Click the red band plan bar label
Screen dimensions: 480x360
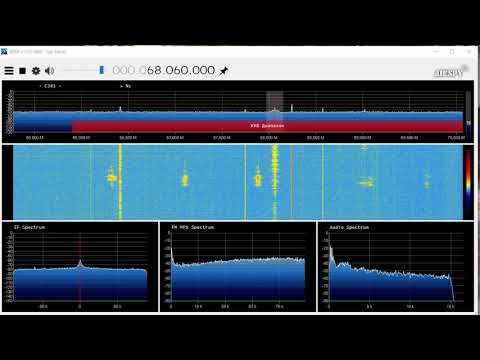[267, 126]
